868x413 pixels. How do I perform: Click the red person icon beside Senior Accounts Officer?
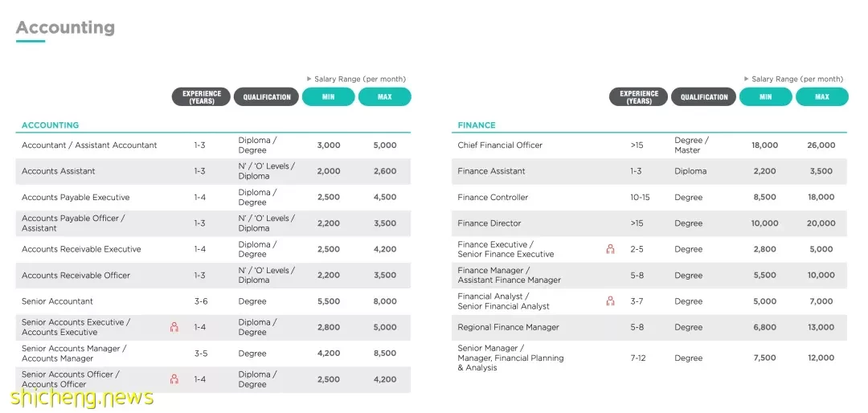[174, 379]
